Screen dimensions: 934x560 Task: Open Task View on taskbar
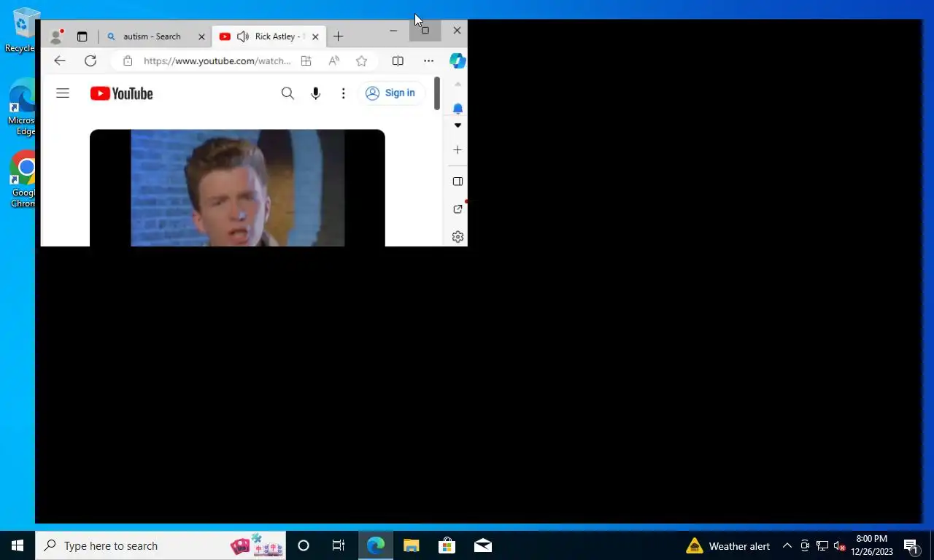339,545
